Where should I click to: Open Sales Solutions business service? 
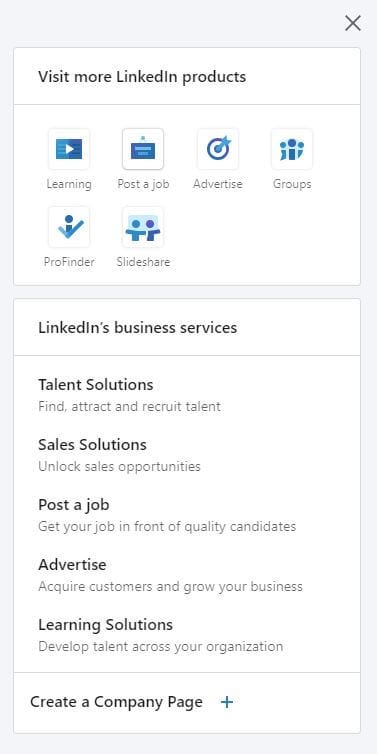pyautogui.click(x=92, y=445)
